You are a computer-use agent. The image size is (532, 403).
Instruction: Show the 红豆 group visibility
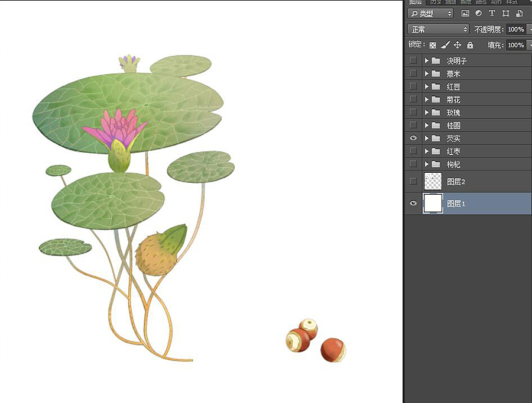[413, 86]
